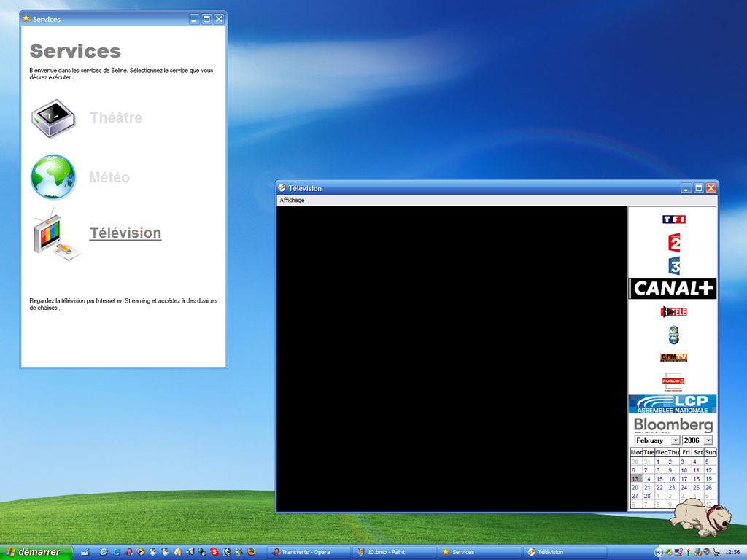Open the Télévision service link
Image resolution: width=747 pixels, height=560 pixels.
pyautogui.click(x=125, y=233)
